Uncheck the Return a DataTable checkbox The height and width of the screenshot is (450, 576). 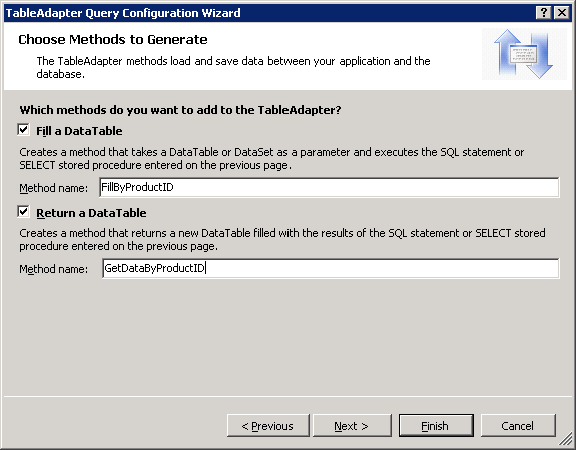(x=23, y=212)
